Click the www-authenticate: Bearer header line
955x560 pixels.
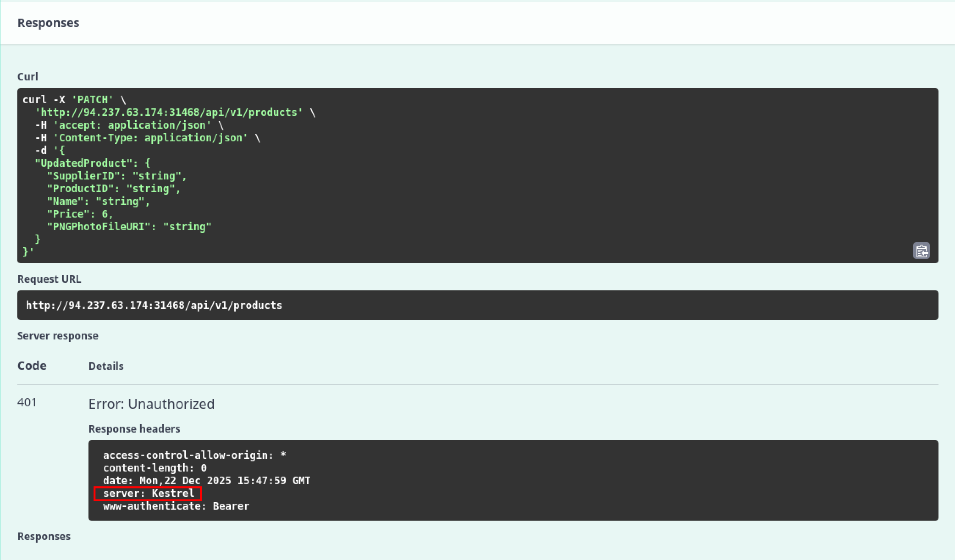click(x=176, y=506)
